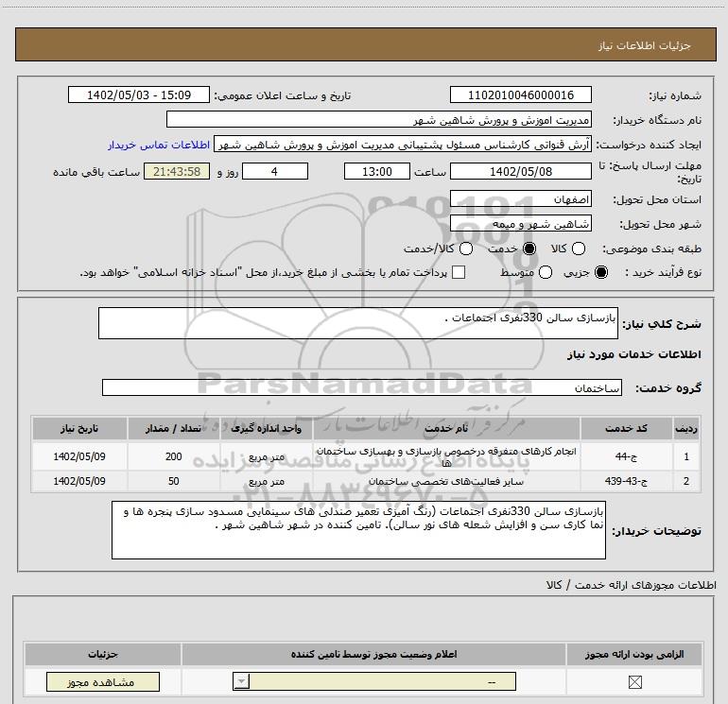Image resolution: width=728 pixels, height=704 pixels.
Task: Click the quantity cell showing 50
Action: click(173, 481)
